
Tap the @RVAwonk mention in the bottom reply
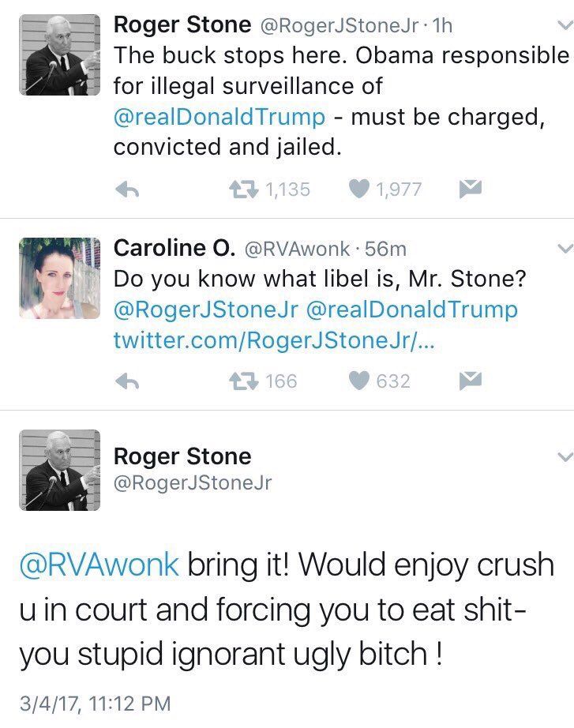click(x=99, y=565)
